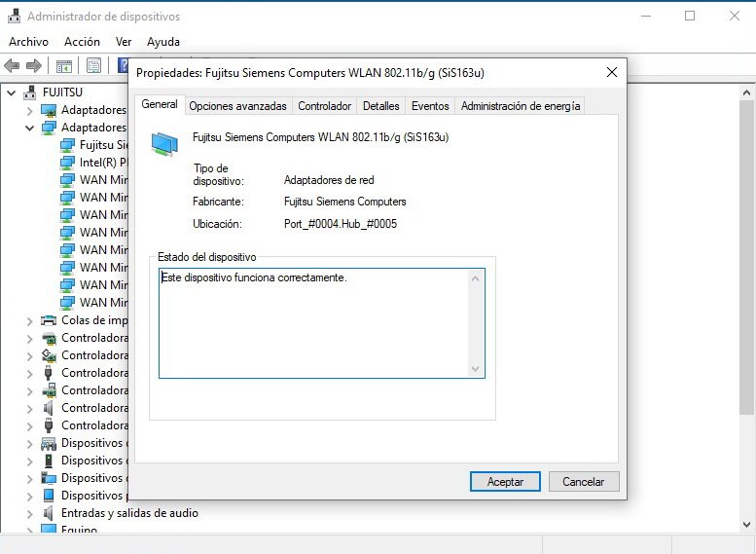Viewport: 756px width, 554px height.
Task: Maximize the Administrador de dispositivos window
Action: (x=690, y=16)
